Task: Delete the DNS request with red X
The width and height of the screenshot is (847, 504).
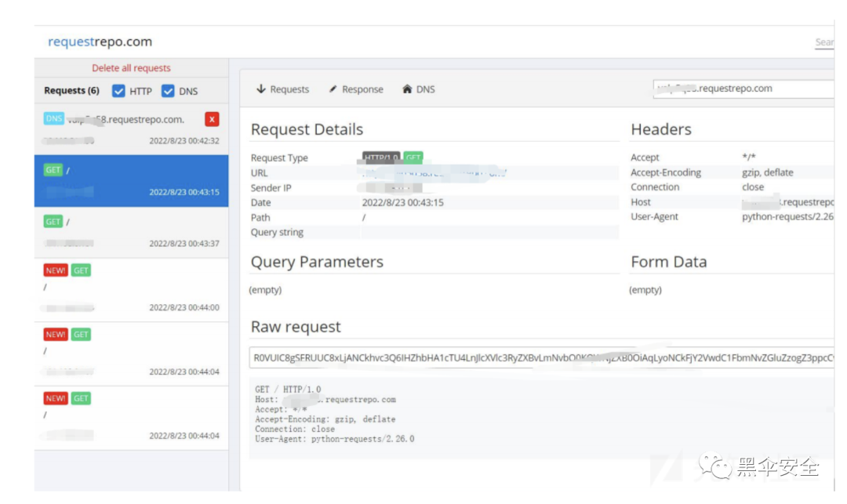Action: [212, 119]
